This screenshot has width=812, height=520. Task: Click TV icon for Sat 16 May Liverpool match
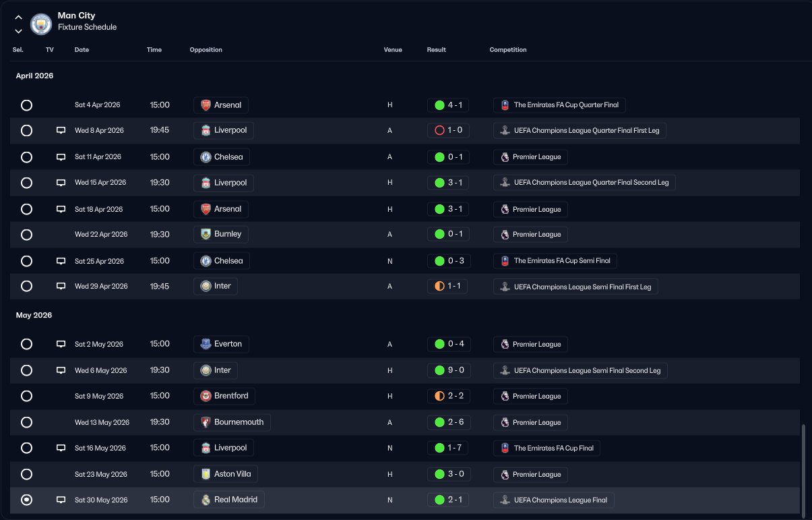tap(61, 448)
